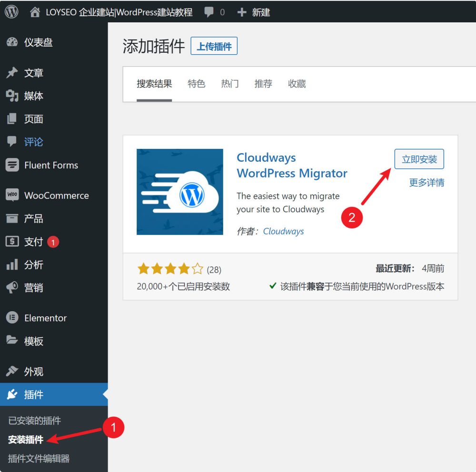This screenshot has height=472, width=476.
Task: Switch to the 推荐 tab
Action: [x=263, y=83]
